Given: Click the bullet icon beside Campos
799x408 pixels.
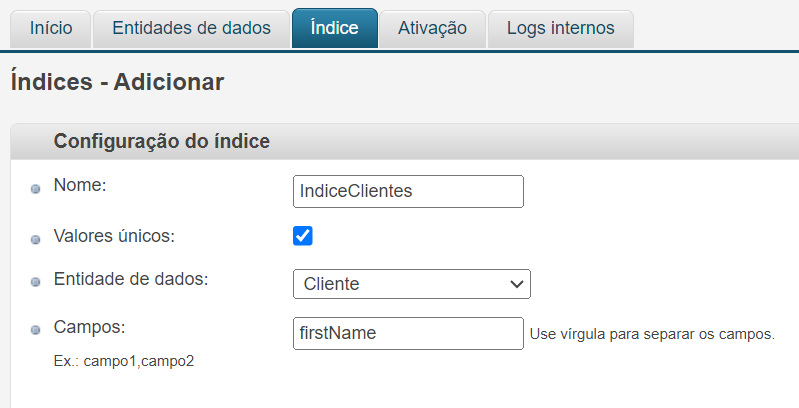Looking at the screenshot, I should tap(36, 329).
